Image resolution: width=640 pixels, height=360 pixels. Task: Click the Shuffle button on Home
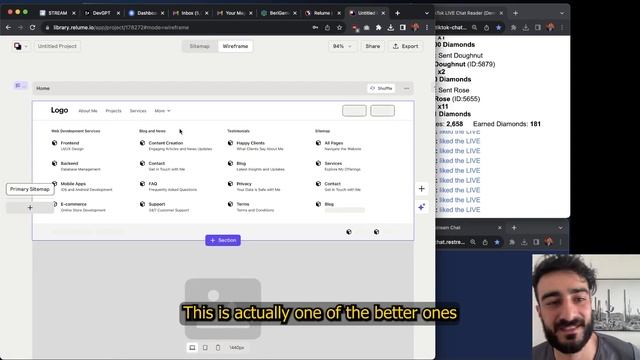click(x=381, y=88)
